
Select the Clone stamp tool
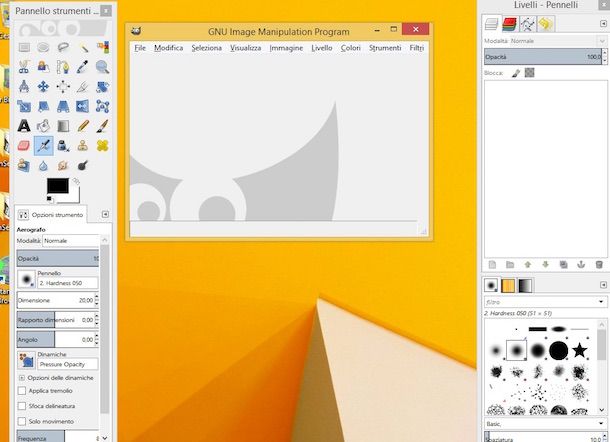[x=83, y=146]
